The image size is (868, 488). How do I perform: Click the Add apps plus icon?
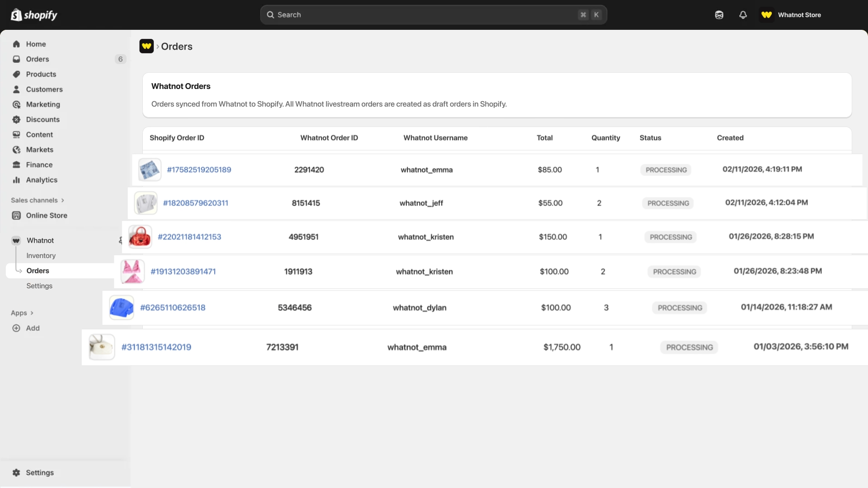[16, 328]
